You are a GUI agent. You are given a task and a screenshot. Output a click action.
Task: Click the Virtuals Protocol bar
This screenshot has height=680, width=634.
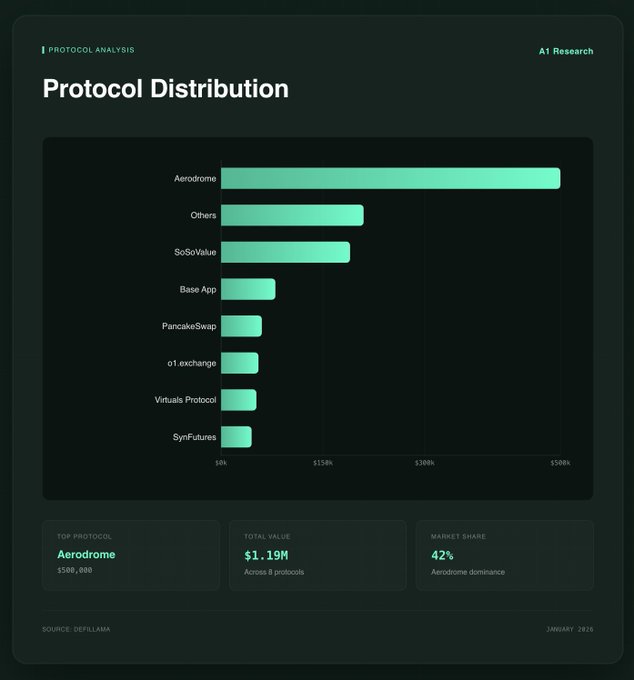[238, 400]
